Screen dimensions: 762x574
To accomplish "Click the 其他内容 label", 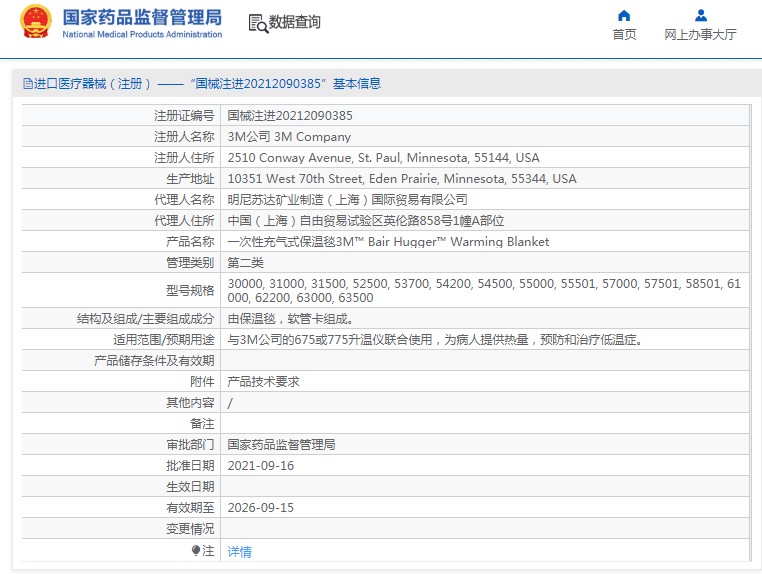I will coord(190,403).
